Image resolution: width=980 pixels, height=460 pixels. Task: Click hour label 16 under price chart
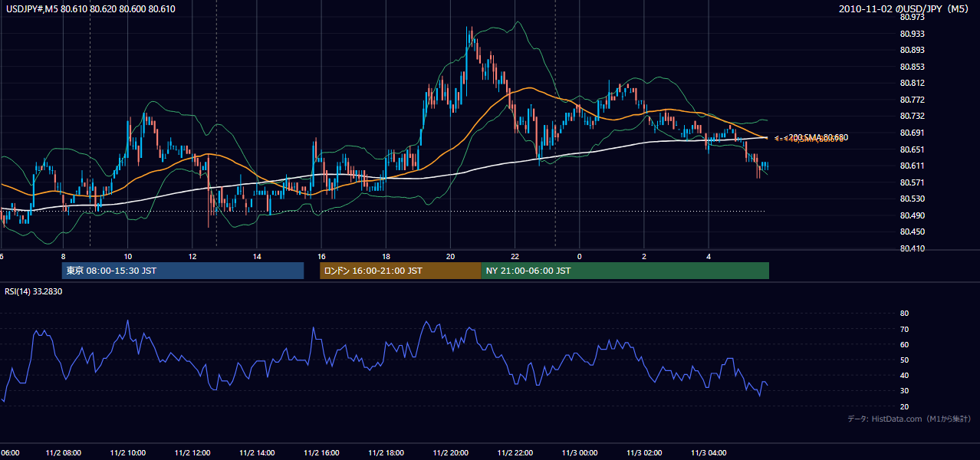tap(322, 257)
